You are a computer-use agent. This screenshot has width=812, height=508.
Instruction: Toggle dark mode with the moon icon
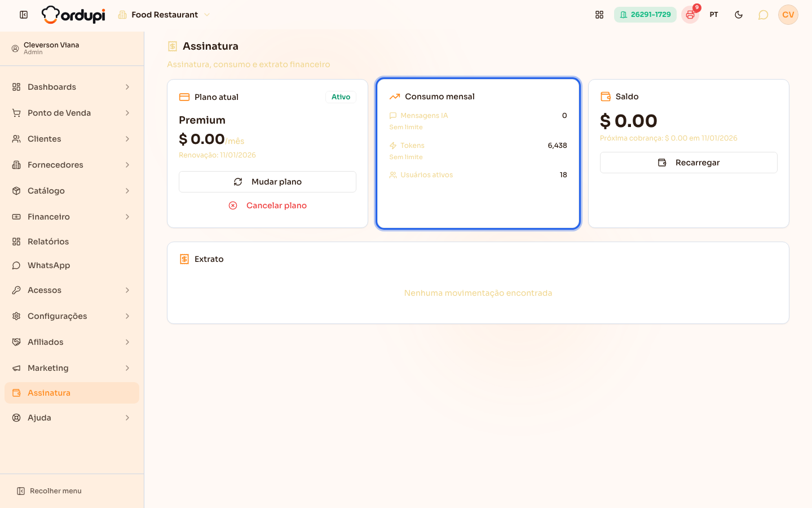[739, 15]
